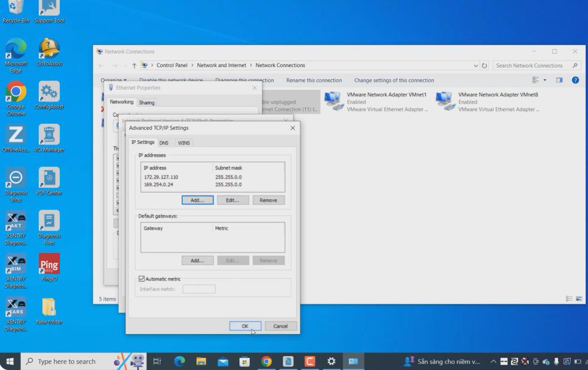The width and height of the screenshot is (588, 370).
Task: Click Remove under IP addresses
Action: click(x=269, y=200)
